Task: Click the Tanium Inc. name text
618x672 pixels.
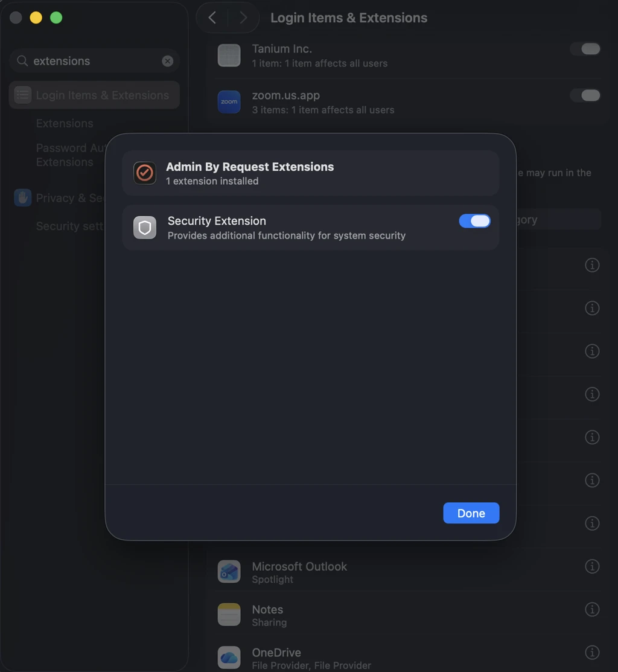Action: pyautogui.click(x=282, y=49)
